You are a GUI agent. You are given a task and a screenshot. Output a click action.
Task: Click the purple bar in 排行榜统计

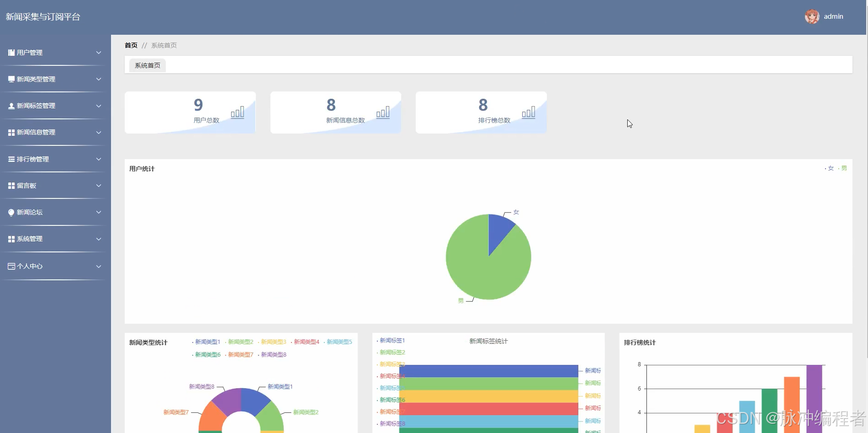[x=814, y=399]
